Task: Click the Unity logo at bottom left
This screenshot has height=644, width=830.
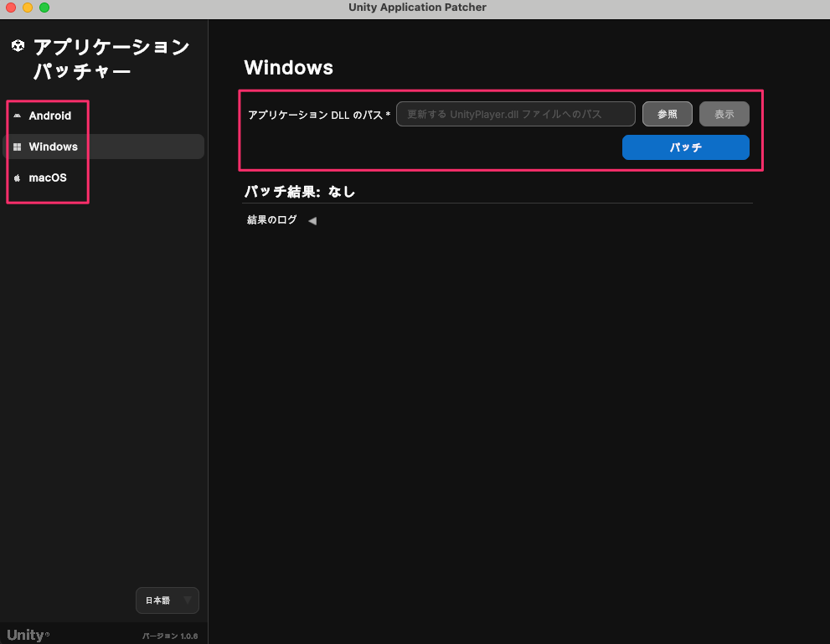Action: click(25, 635)
